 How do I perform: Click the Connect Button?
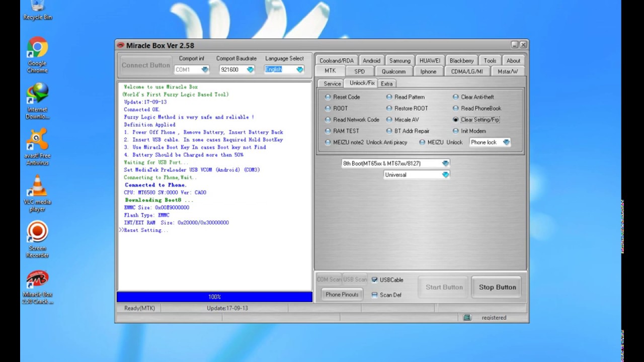click(145, 65)
